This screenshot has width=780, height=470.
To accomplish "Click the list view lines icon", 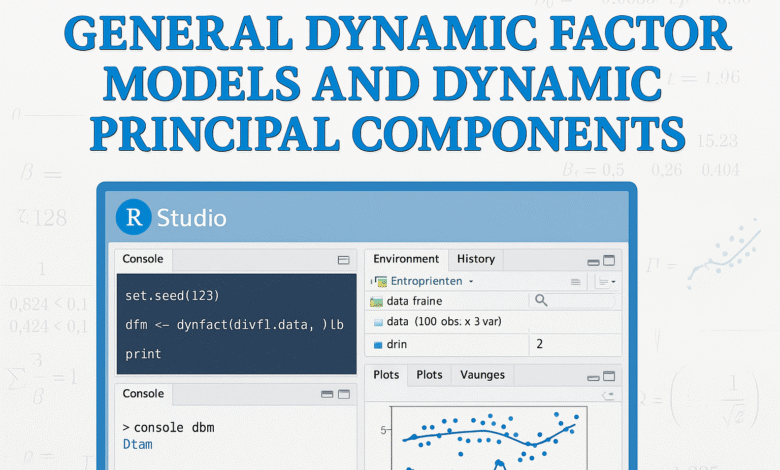I will pyautogui.click(x=576, y=282).
